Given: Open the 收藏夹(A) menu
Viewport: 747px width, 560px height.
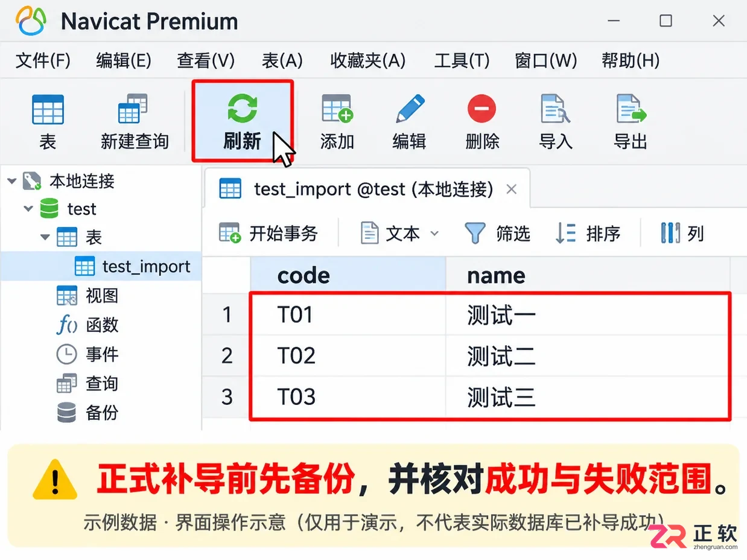Looking at the screenshot, I should point(368,60).
